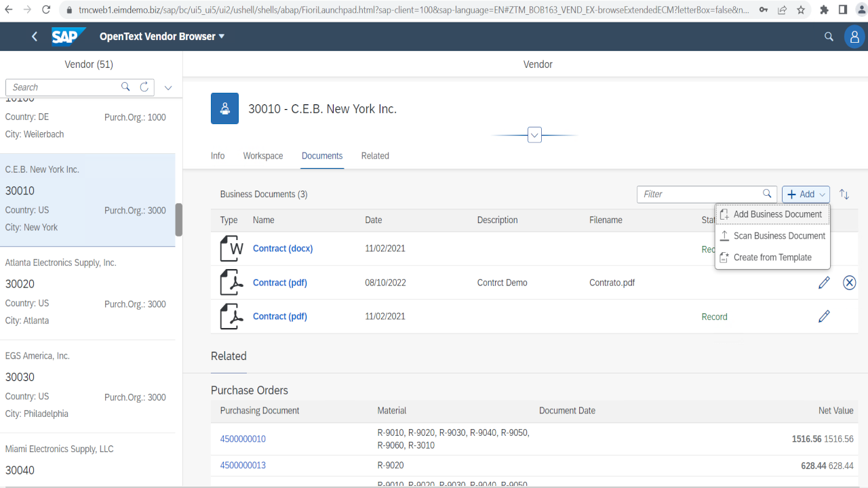This screenshot has height=488, width=868.
Task: Open purchase order 4500000010
Action: (243, 439)
